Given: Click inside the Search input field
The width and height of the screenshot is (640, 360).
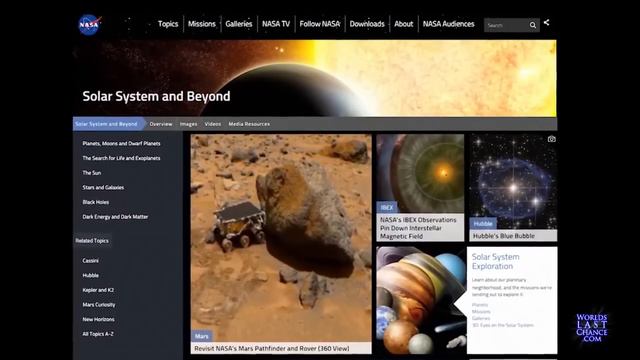Looking at the screenshot, I should pos(506,25).
